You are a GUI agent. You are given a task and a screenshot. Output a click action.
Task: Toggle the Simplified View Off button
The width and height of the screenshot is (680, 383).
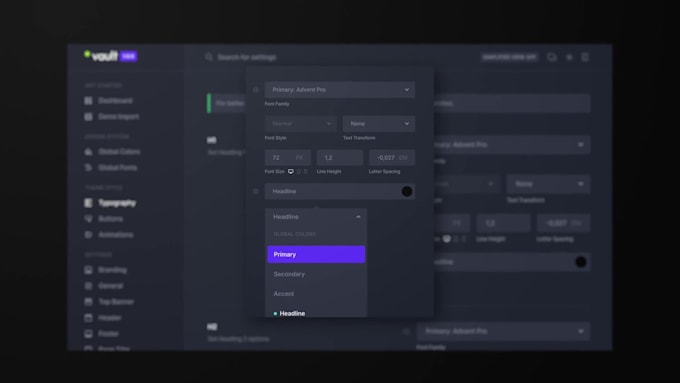pos(509,57)
